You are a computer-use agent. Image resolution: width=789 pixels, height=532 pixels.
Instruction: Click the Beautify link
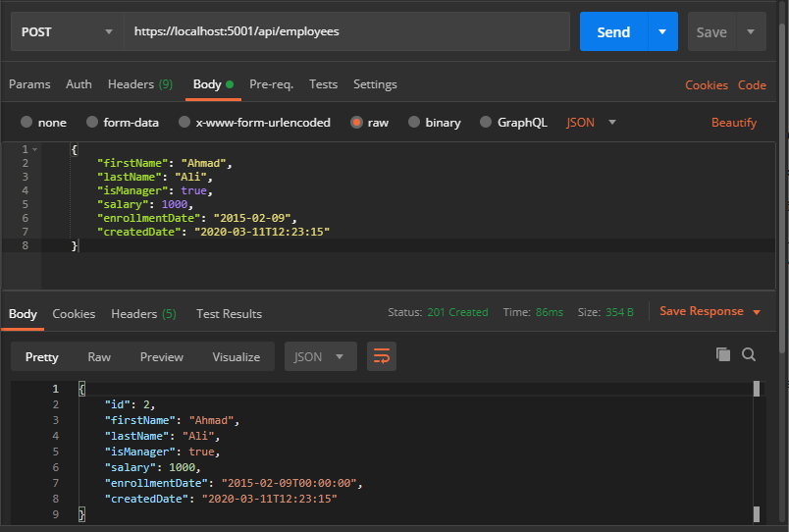tap(734, 123)
